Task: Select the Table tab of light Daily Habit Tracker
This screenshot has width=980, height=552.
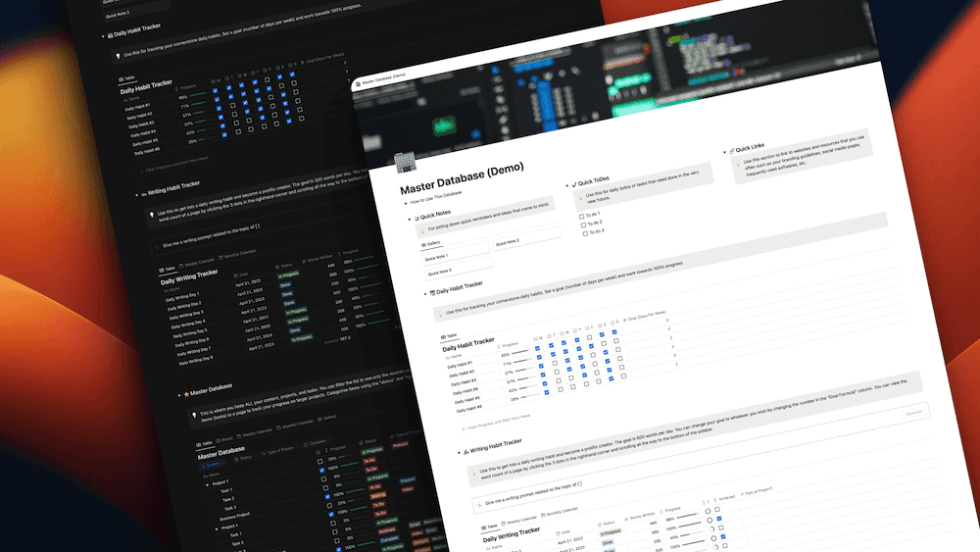Action: coord(450,336)
